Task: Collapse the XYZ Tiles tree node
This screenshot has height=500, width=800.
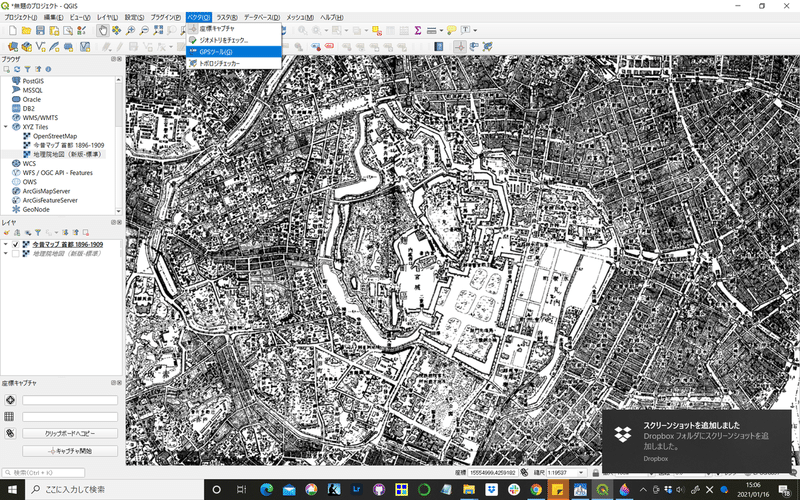Action: click(6, 127)
